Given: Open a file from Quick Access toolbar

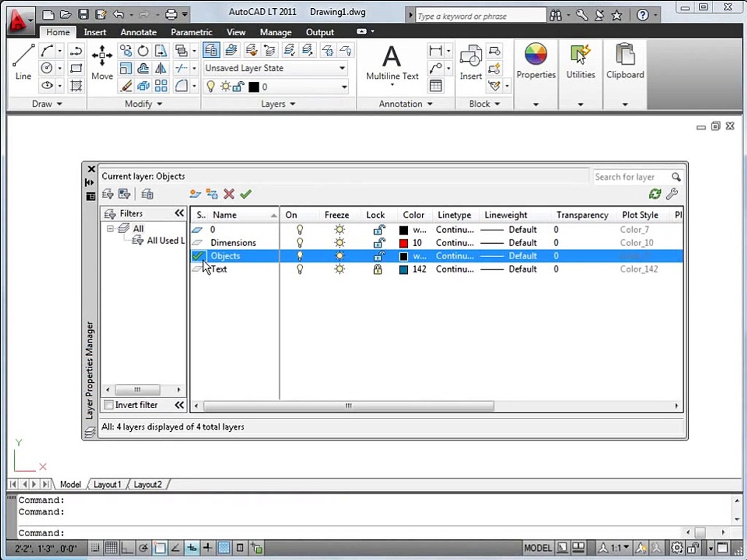Looking at the screenshot, I should click(x=65, y=14).
